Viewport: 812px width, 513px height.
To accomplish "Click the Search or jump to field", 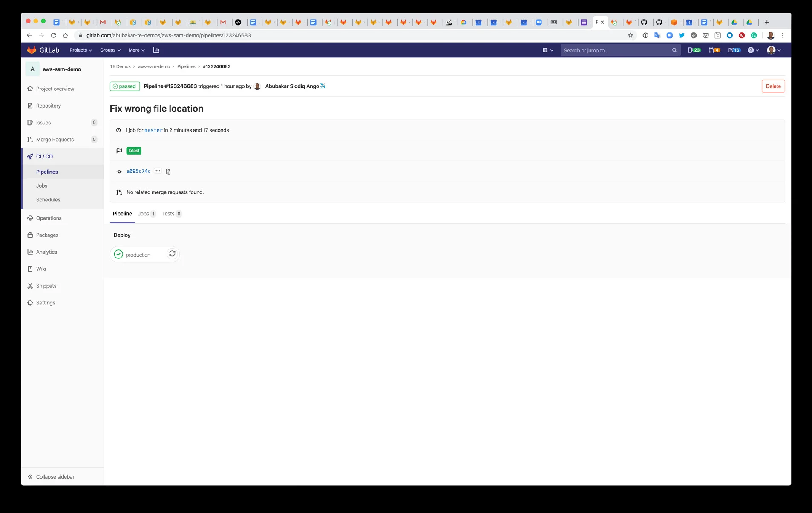I will 616,50.
